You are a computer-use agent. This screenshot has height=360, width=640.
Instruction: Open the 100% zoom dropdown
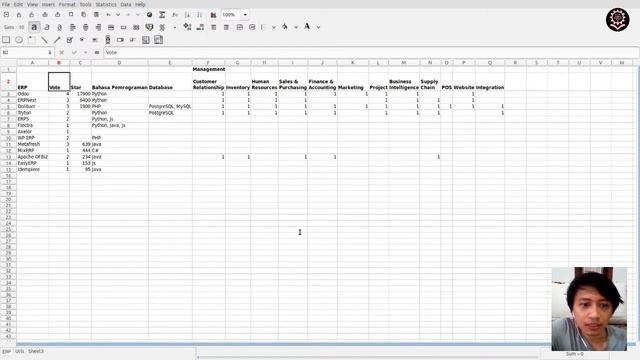click(x=245, y=15)
